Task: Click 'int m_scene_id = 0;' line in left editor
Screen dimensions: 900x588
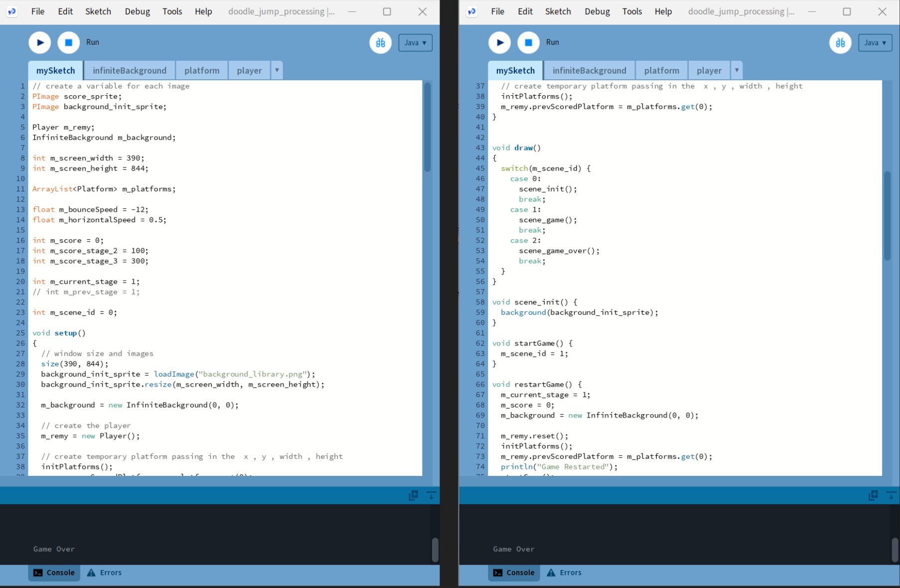Action: pyautogui.click(x=75, y=312)
